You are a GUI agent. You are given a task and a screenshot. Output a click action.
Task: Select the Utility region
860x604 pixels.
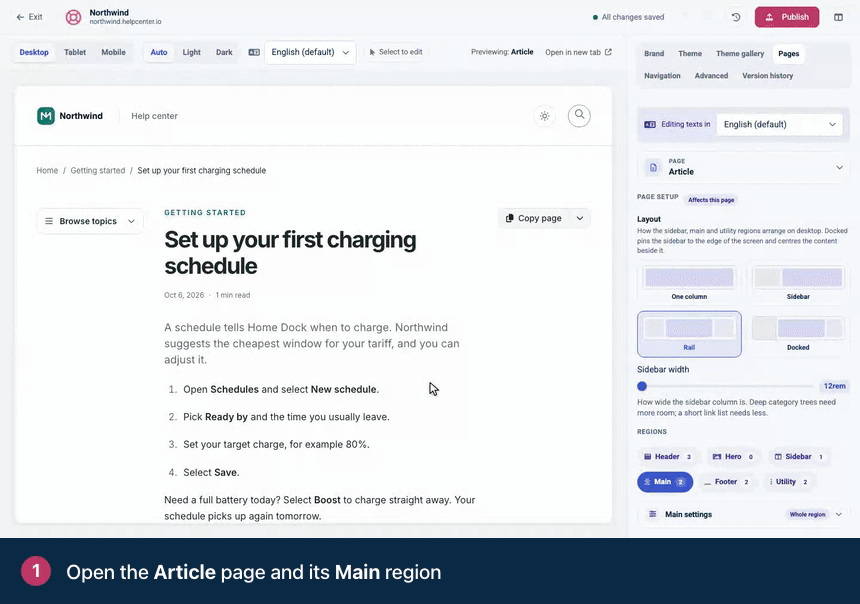(x=789, y=482)
